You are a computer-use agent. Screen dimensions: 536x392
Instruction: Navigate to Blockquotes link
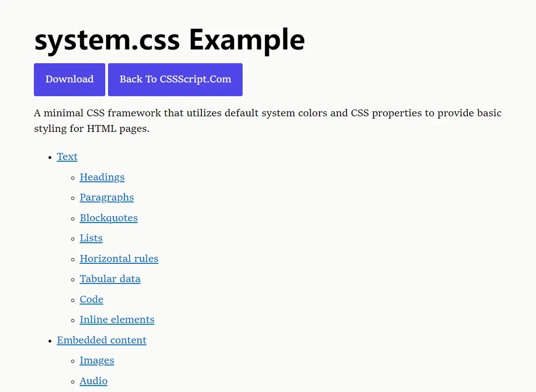pyautogui.click(x=108, y=218)
